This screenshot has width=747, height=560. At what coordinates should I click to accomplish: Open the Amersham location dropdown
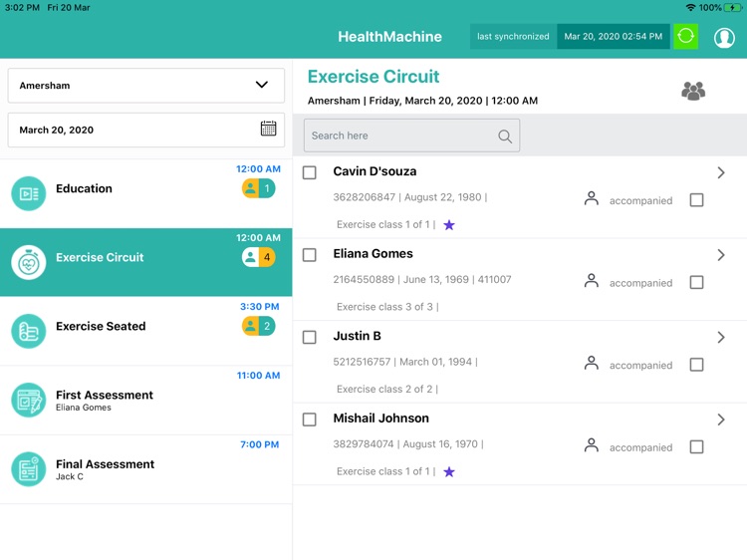click(x=146, y=86)
